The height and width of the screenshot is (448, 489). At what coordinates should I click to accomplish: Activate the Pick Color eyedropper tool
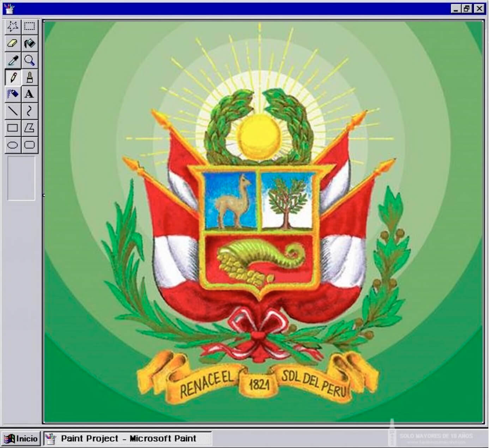pos(13,60)
